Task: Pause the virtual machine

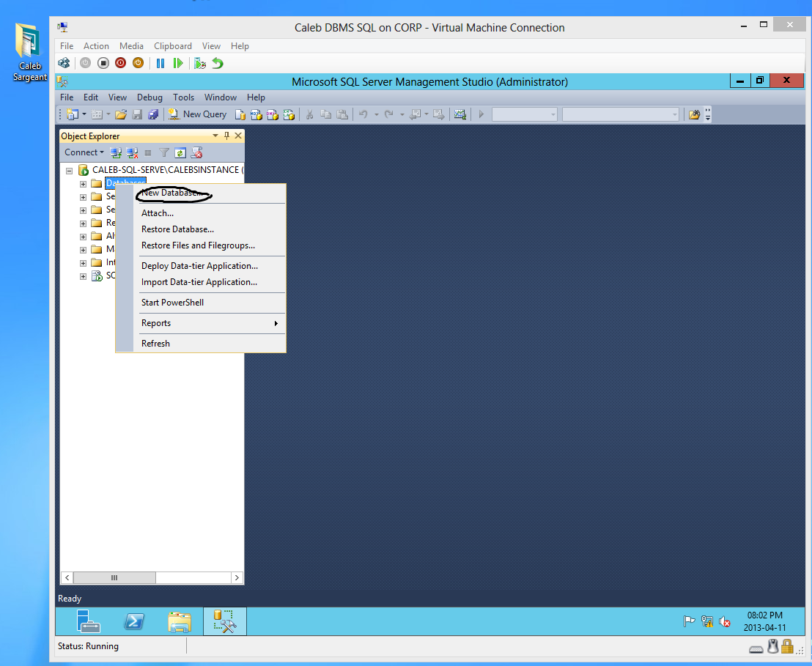Action: tap(160, 63)
